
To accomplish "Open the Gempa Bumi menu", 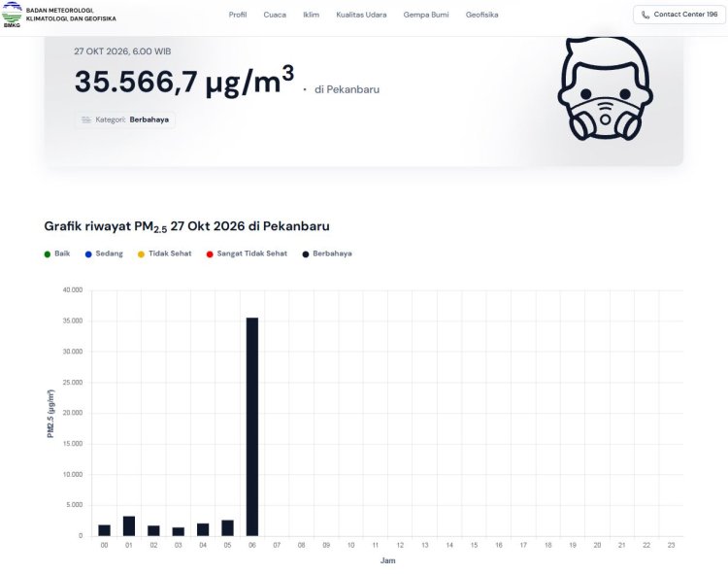I will click(x=426, y=15).
